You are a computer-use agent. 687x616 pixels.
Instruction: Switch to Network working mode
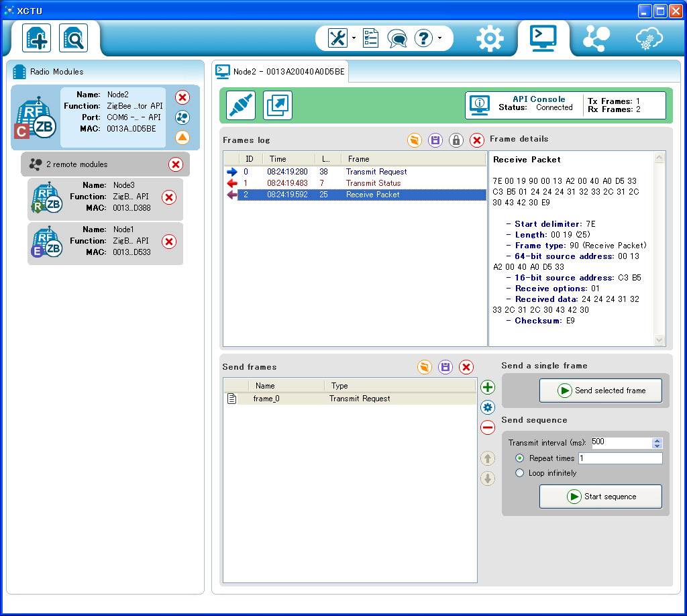(596, 38)
